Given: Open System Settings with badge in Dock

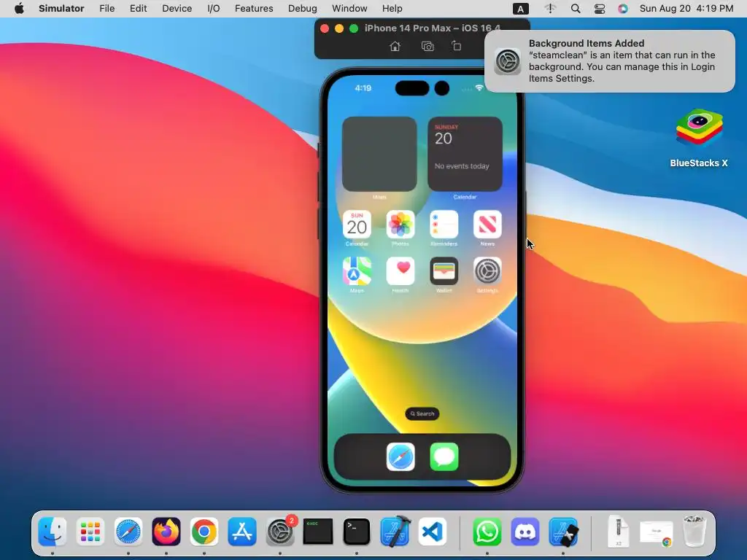Looking at the screenshot, I should coord(280,532).
